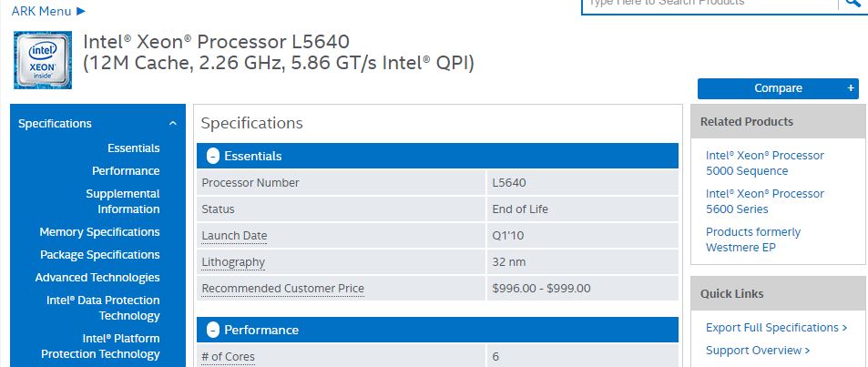This screenshot has height=367, width=868.
Task: Open Memory Specifications section link
Action: pos(99,232)
